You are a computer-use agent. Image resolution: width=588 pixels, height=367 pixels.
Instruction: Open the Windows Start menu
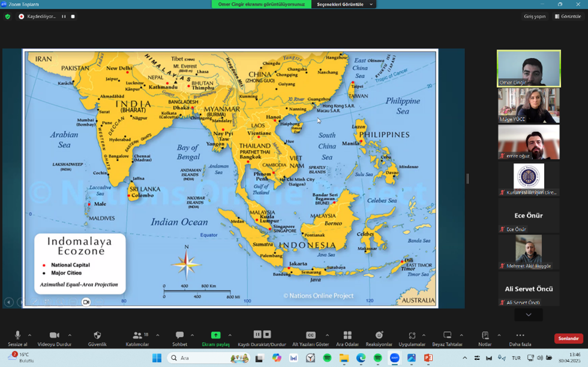(157, 358)
